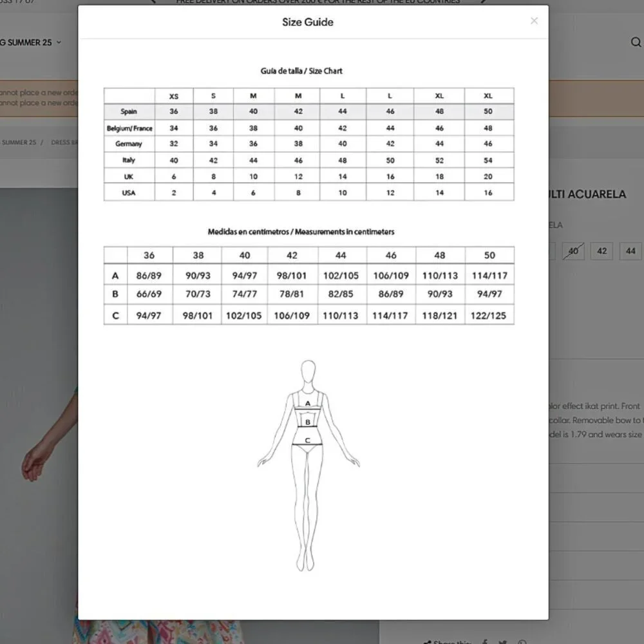Click the 'A' bust label on mannequin
The image size is (644, 644).
click(308, 403)
